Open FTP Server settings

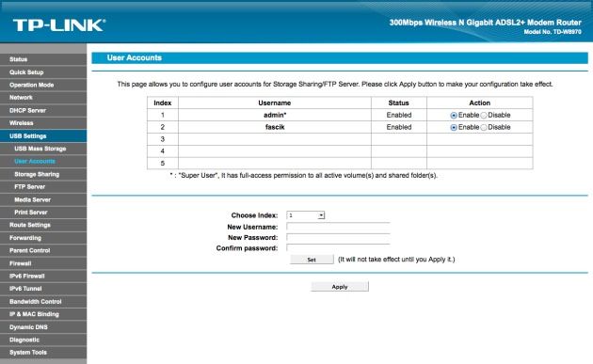click(43, 187)
